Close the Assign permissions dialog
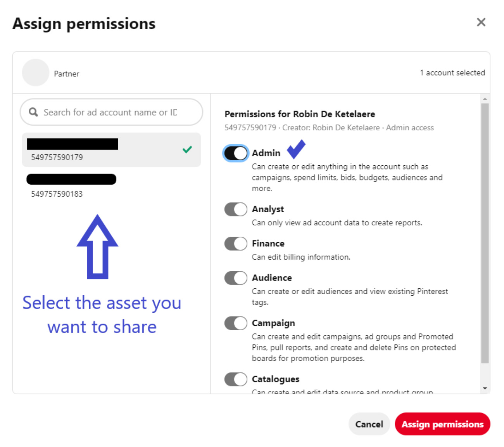 point(481,23)
